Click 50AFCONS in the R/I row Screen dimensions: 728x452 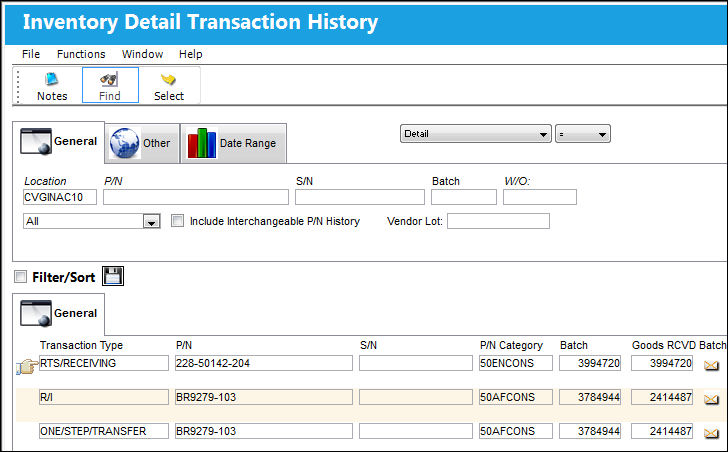pos(516,397)
